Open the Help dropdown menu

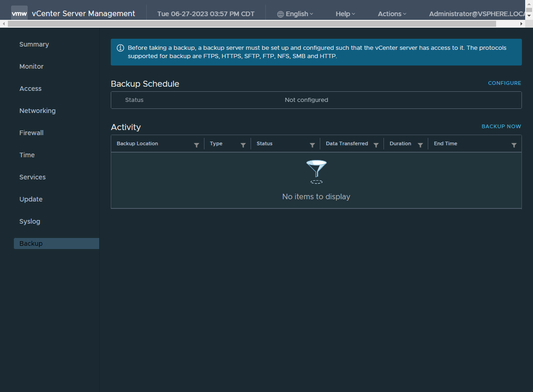tap(345, 14)
